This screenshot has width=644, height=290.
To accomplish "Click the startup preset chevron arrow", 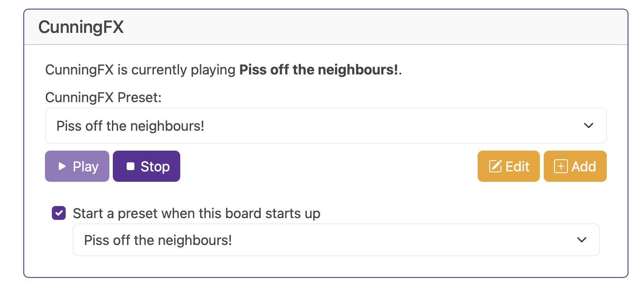I will click(582, 240).
